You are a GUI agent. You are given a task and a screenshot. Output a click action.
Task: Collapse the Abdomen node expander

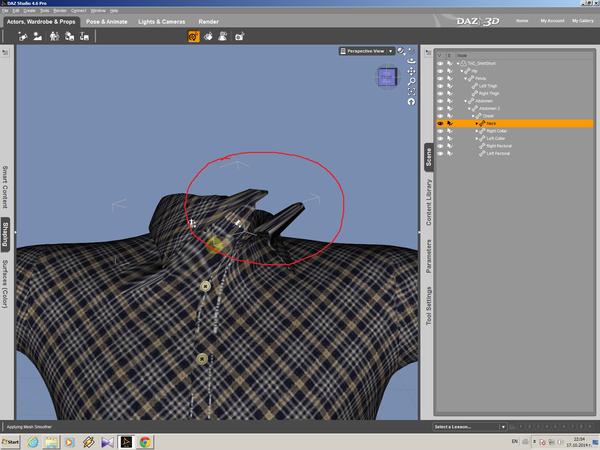click(x=466, y=101)
